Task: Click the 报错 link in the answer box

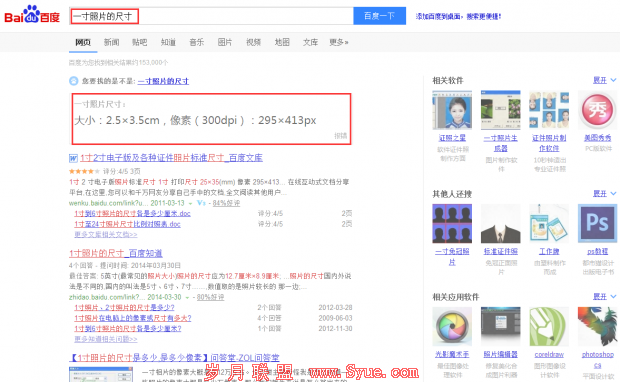Action: coord(340,136)
